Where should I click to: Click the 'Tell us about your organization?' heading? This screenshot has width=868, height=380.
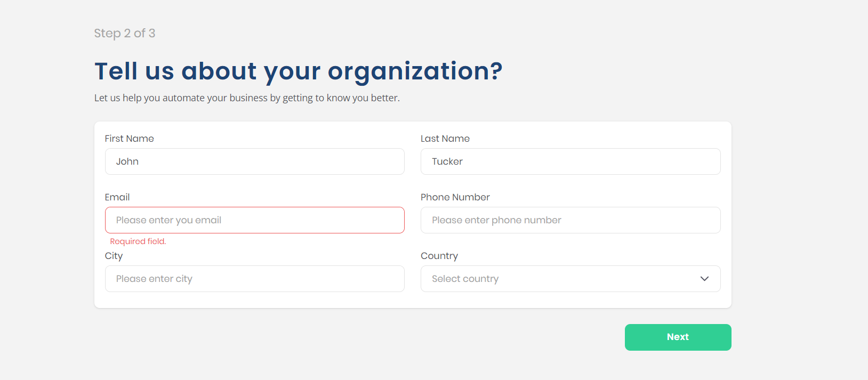299,71
